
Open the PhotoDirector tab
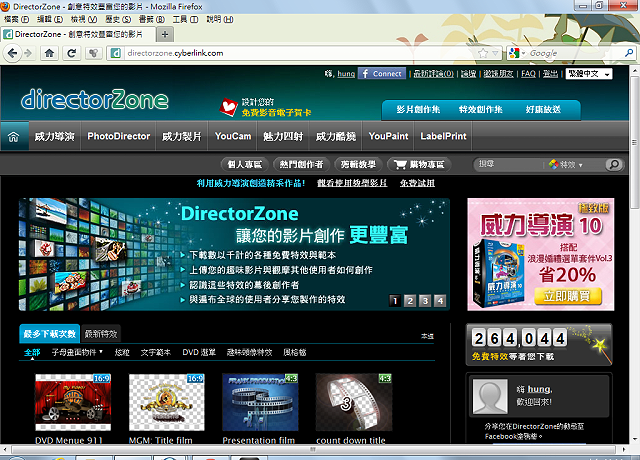click(119, 136)
